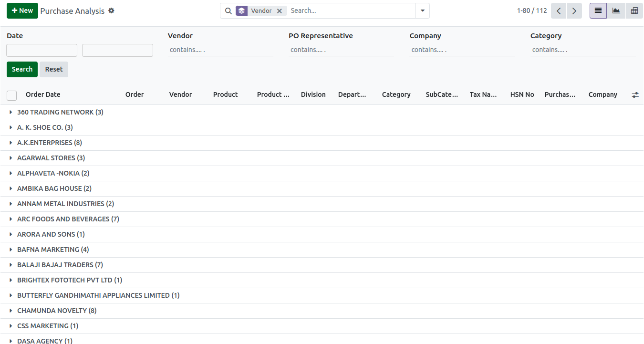This screenshot has width=644, height=344.
Task: Click the Purchase Analysis title text
Action: pos(73,11)
